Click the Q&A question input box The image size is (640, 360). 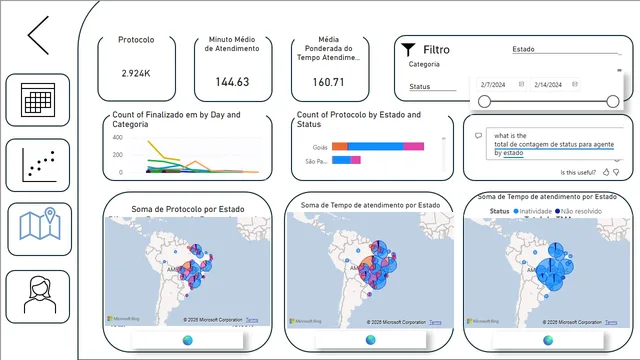(x=555, y=144)
